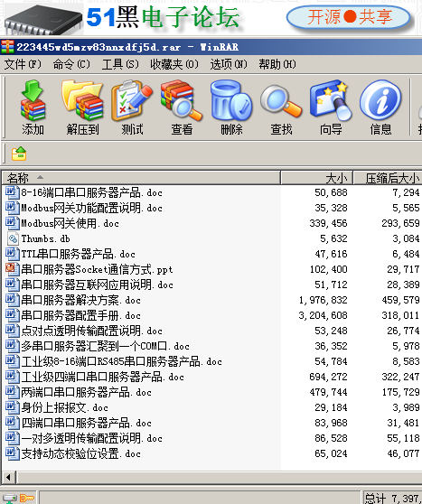This screenshot has width=422, height=504.
Task: Click the password key icon in status bar
Action: click(x=27, y=499)
